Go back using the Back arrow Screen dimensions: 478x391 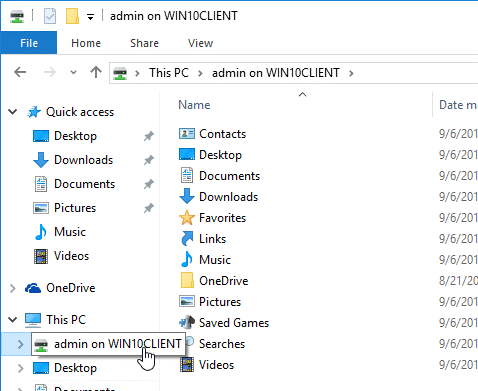[x=20, y=72]
